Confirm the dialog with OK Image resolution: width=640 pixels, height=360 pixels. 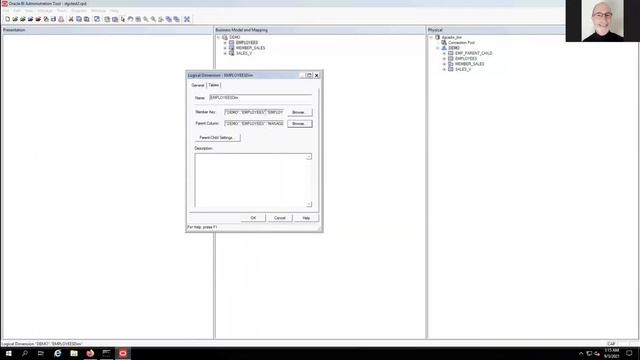pyautogui.click(x=253, y=218)
